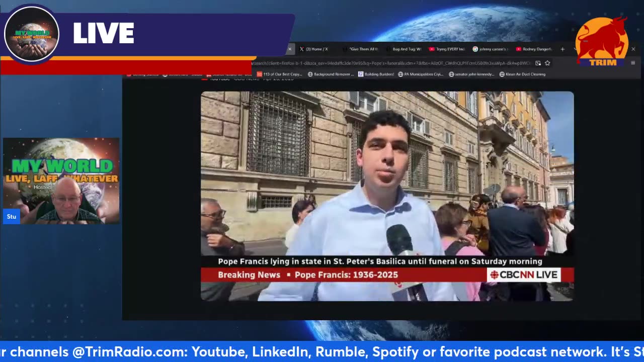
Task: Open the senator john kennedy bookmark
Action: tap(471, 74)
